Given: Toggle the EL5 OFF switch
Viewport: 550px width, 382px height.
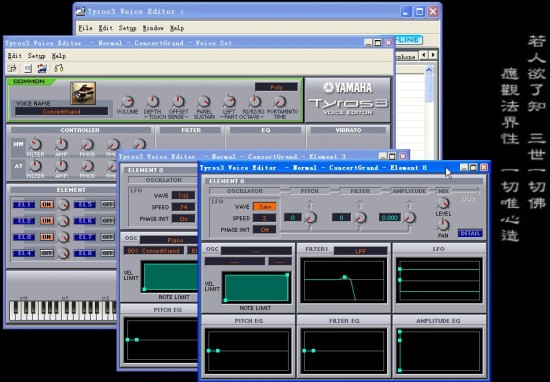Looking at the screenshot, I should 108,204.
